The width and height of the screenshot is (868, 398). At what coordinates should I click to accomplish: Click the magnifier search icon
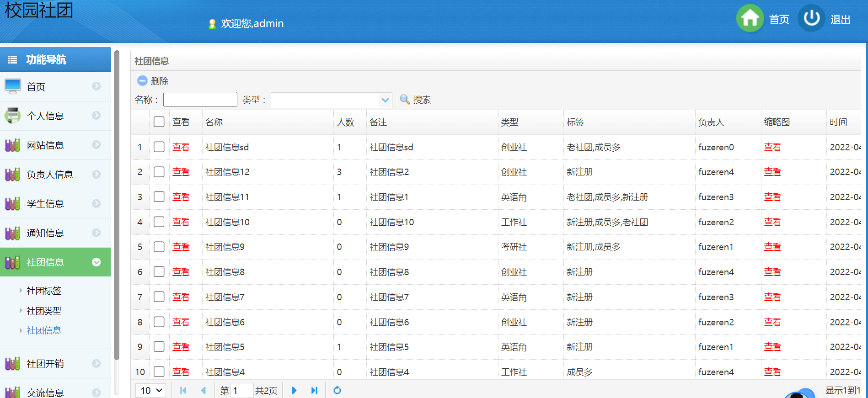click(405, 100)
